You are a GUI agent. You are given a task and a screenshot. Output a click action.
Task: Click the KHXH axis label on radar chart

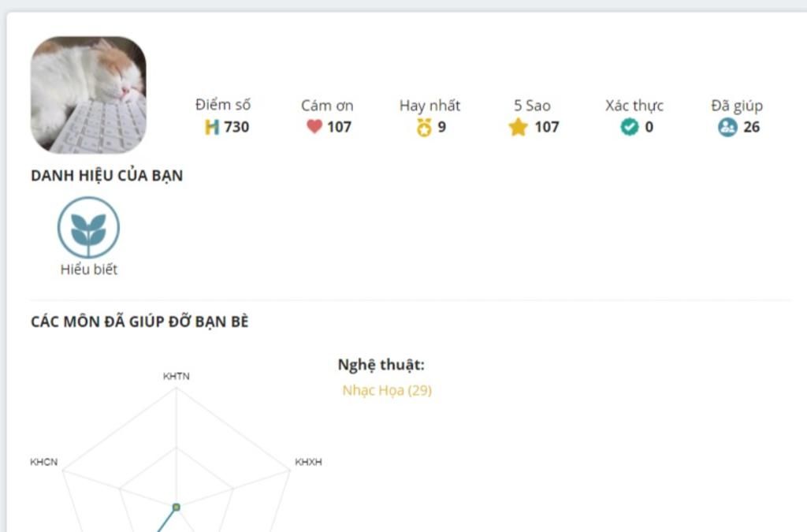pyautogui.click(x=308, y=462)
